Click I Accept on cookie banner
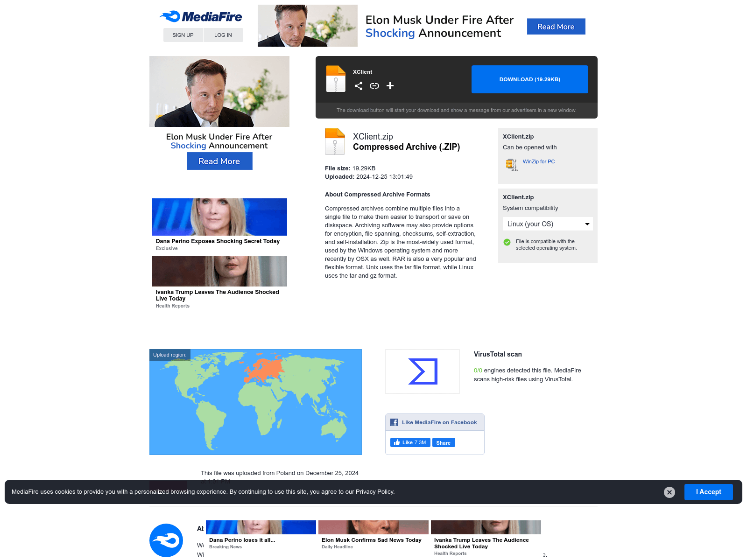Screen dimensions: 747x560 tap(708, 492)
